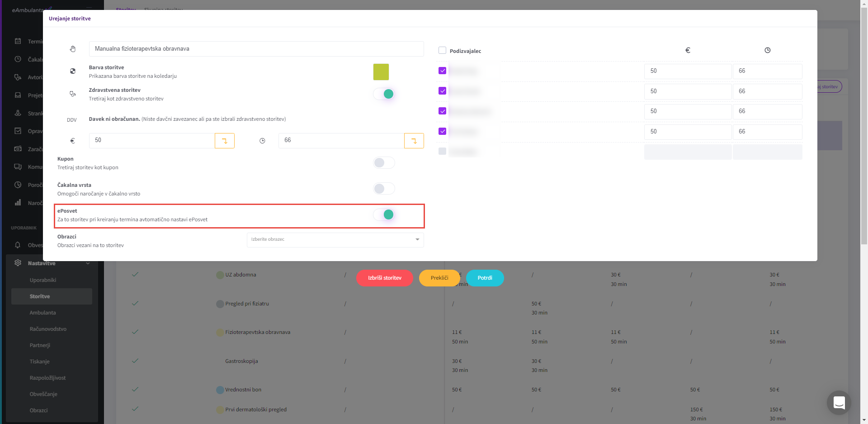Viewport: 868px width, 424px height.
Task: Click the copy-duration arrow icon next to 66
Action: click(414, 141)
